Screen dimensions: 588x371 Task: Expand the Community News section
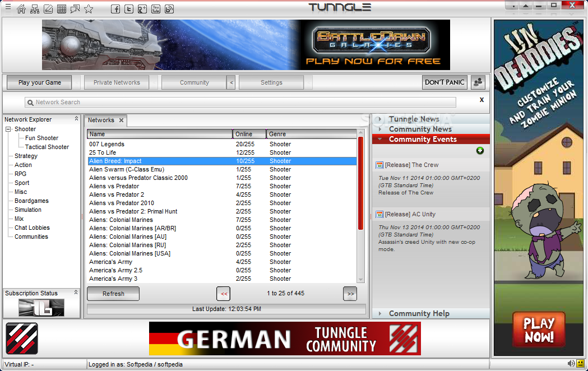[x=380, y=129]
